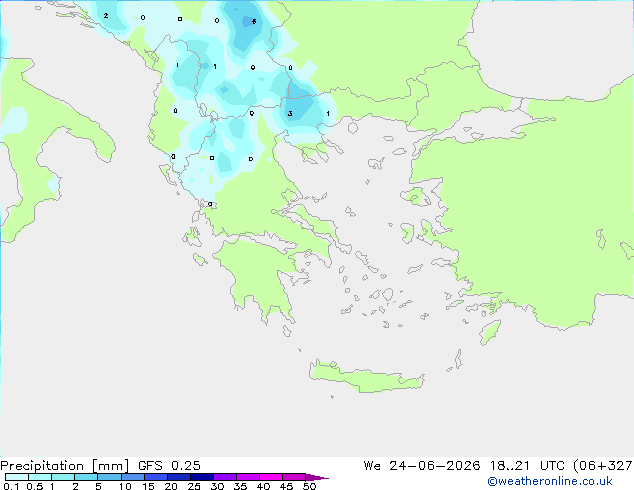Viewport: 634px width, 490px height.
Task: Pick the 1–2 mm legend color box
Action: click(x=63, y=477)
